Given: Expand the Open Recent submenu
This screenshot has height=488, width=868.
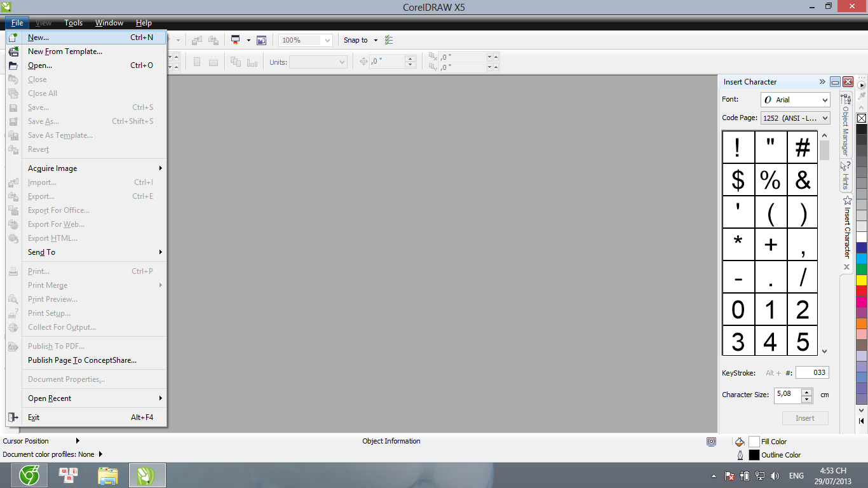Looking at the screenshot, I should coord(161,398).
